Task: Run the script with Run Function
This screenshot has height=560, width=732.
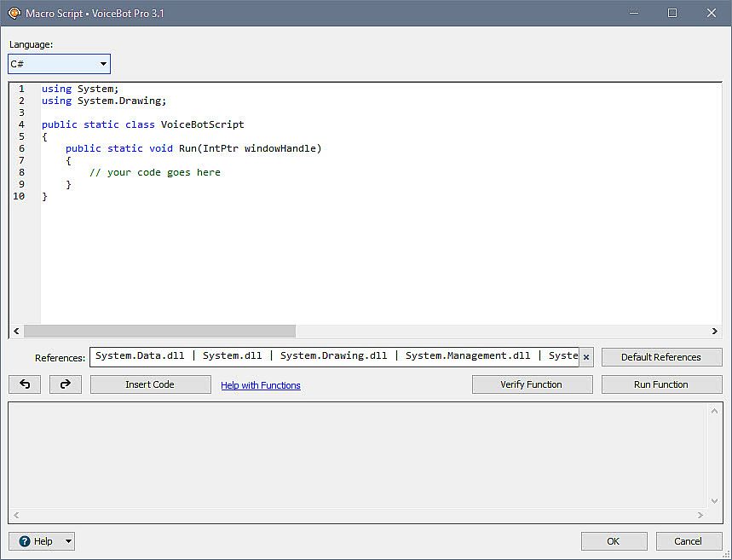Action: 661,384
